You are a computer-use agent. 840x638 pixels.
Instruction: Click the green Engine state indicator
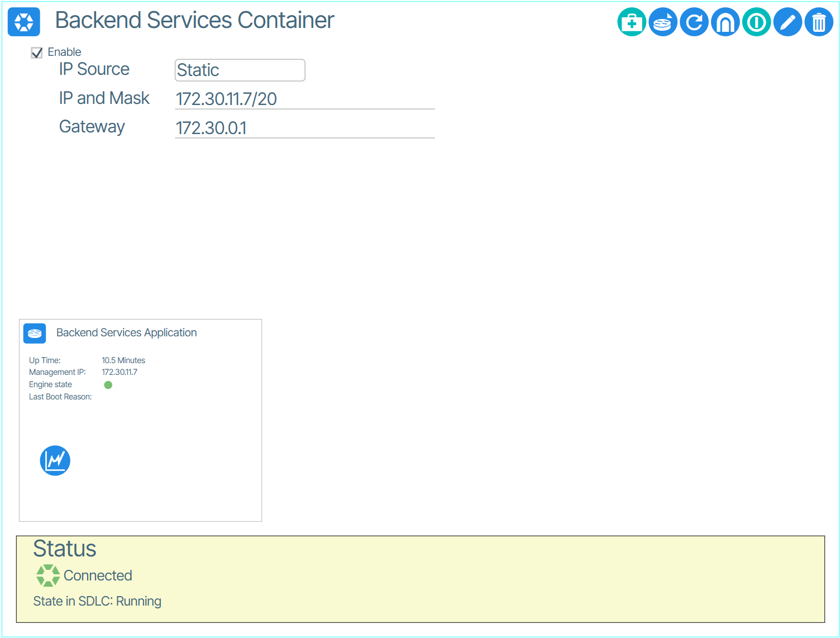(x=108, y=385)
